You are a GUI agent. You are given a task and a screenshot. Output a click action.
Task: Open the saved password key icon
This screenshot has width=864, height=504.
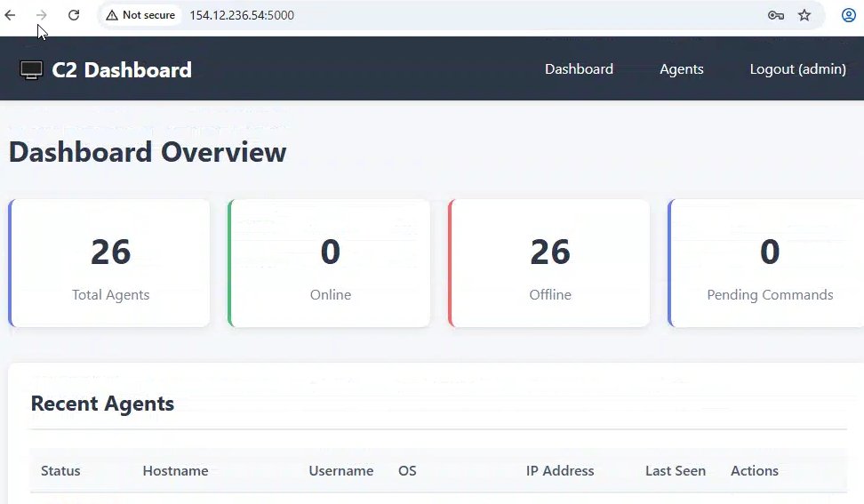[776, 15]
